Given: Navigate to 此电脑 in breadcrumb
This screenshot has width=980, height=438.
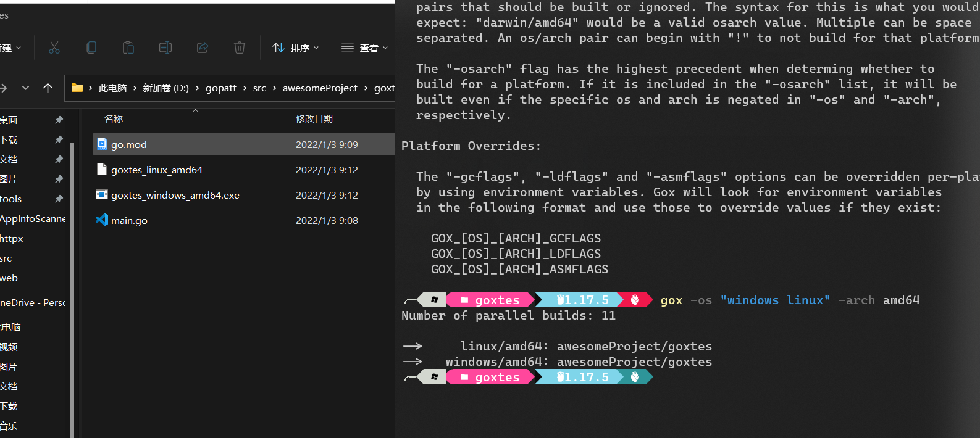Looking at the screenshot, I should pyautogui.click(x=112, y=88).
